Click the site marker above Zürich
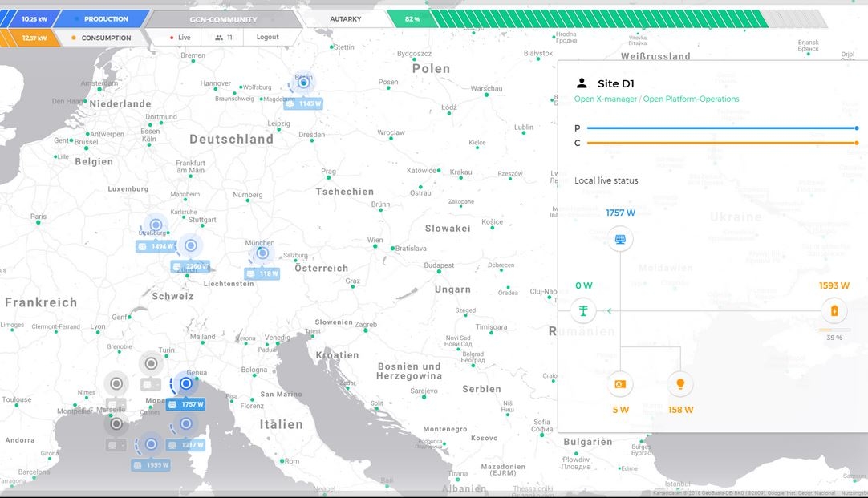 (x=191, y=245)
